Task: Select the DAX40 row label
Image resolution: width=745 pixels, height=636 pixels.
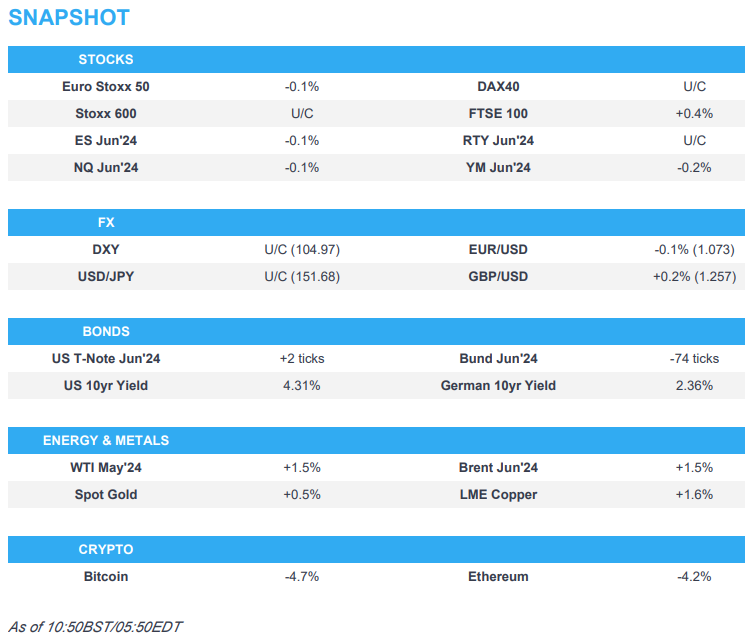Action: (x=498, y=87)
